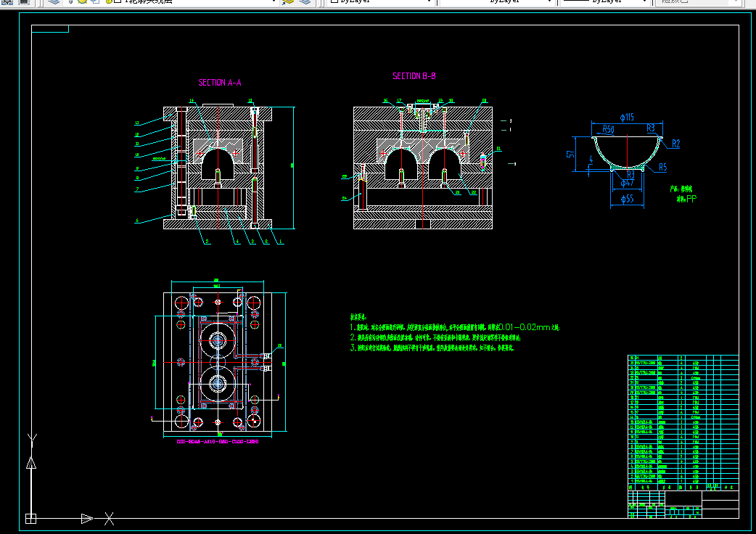Select the lower cavity circle in plan view
Screen dimensions: 756x534
pyautogui.click(x=218, y=384)
